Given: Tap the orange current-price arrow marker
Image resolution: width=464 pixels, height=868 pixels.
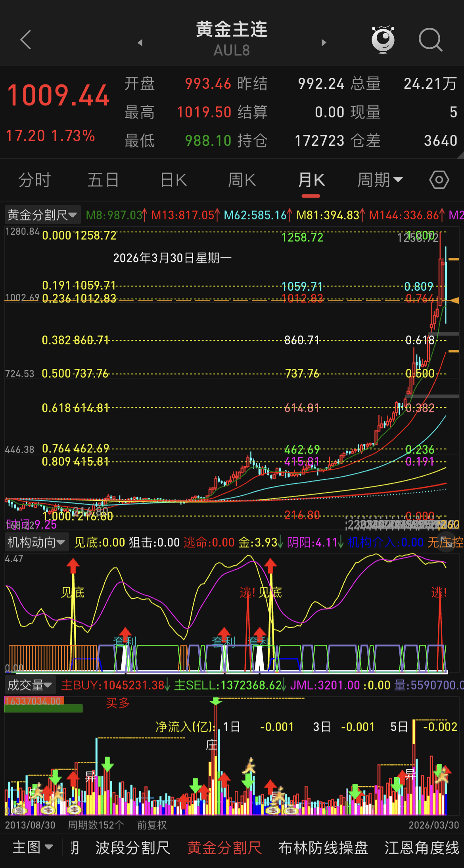Looking at the screenshot, I should coord(454,301).
